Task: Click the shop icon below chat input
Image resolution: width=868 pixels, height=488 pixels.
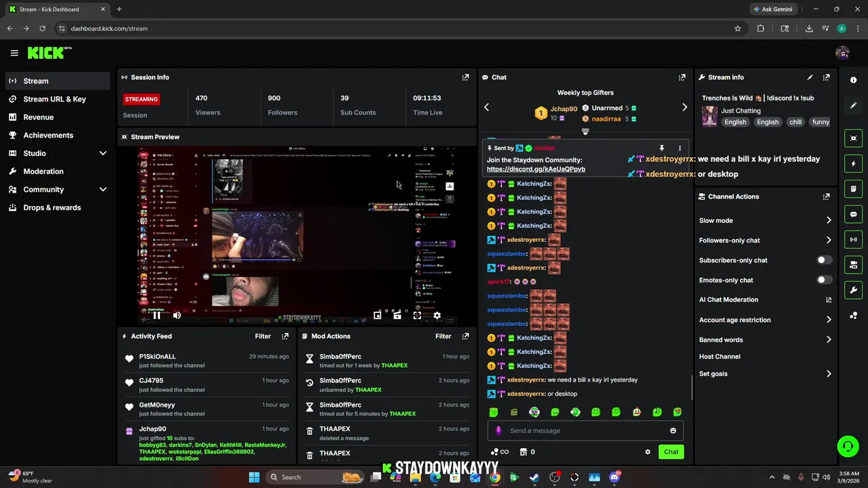Action: (524, 452)
